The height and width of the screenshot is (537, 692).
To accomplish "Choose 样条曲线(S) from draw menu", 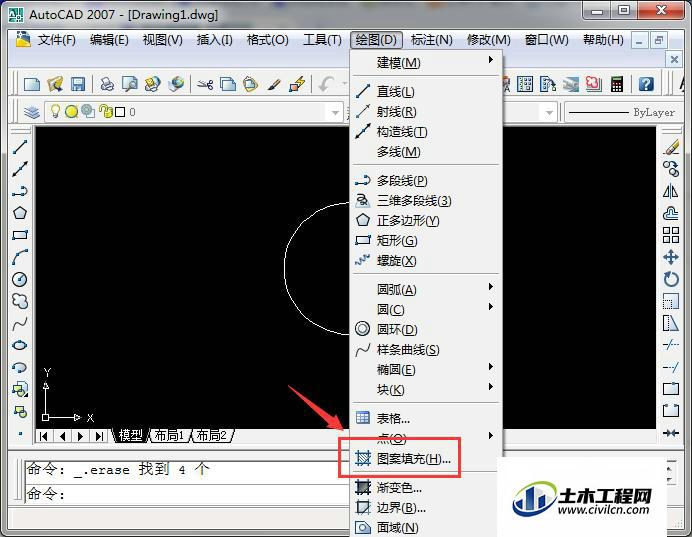I will pyautogui.click(x=427, y=350).
